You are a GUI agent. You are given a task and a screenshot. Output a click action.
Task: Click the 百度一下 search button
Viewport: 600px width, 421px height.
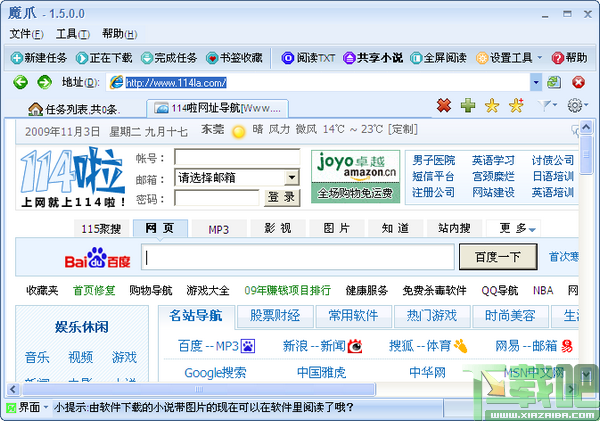coord(498,257)
